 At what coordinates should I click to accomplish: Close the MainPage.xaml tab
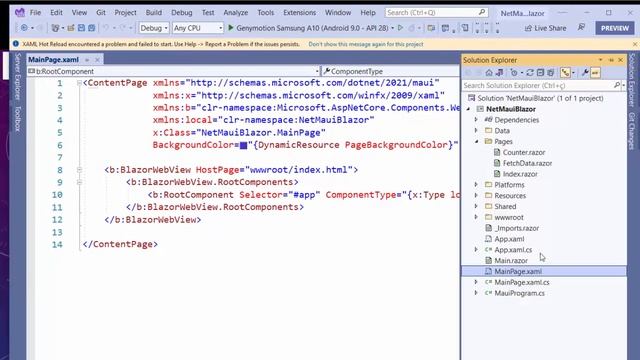point(97,60)
